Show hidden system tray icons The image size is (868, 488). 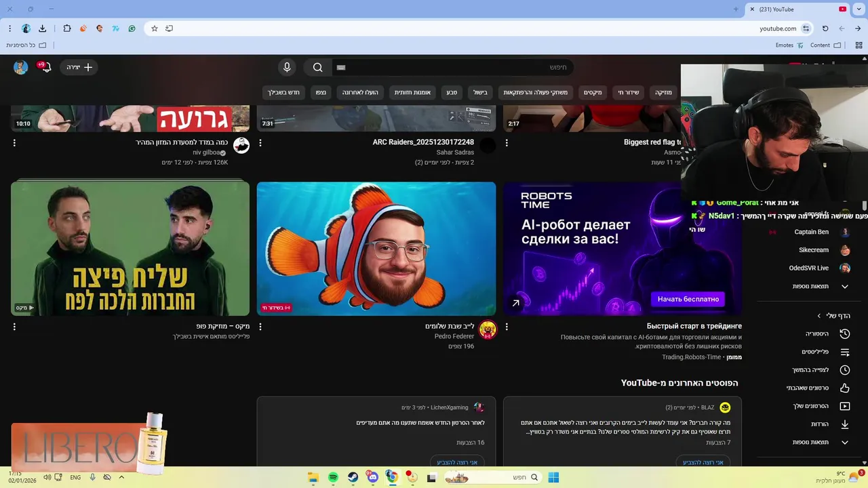[121, 477]
